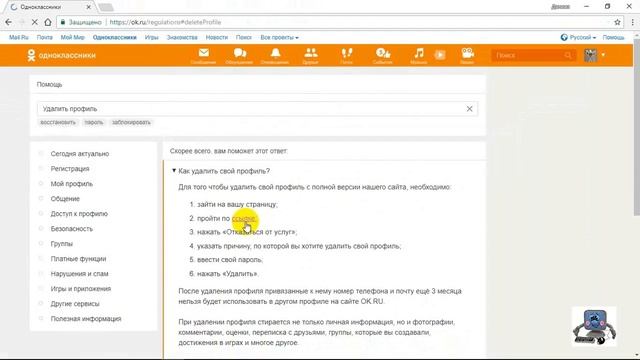Click the profile avatar in header
Screen dimensions: 640x360
point(591,55)
